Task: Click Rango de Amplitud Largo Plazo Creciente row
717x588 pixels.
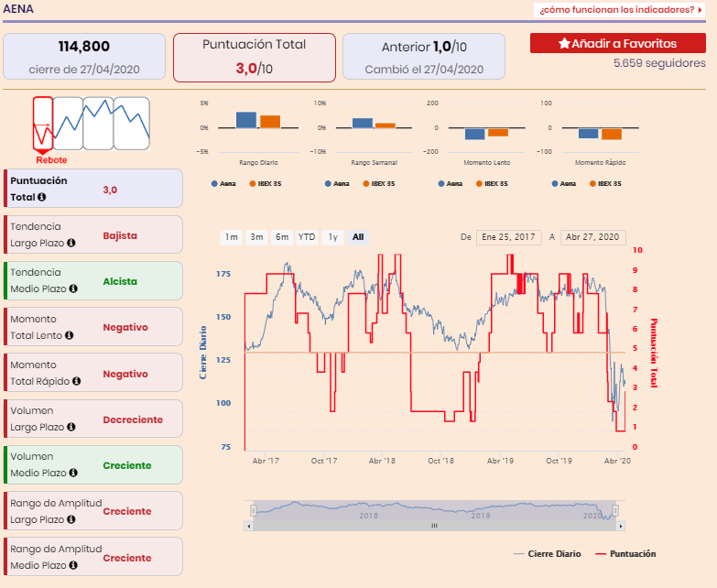Action: [x=93, y=511]
